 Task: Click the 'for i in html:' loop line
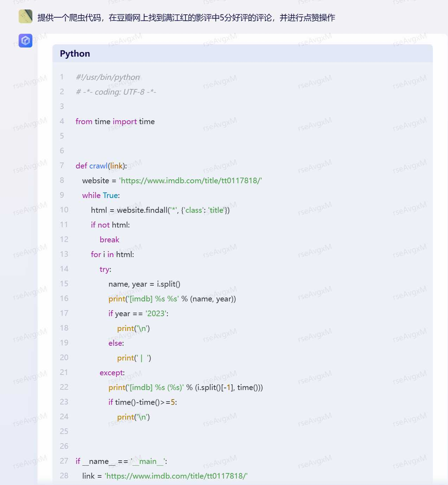[x=112, y=254]
